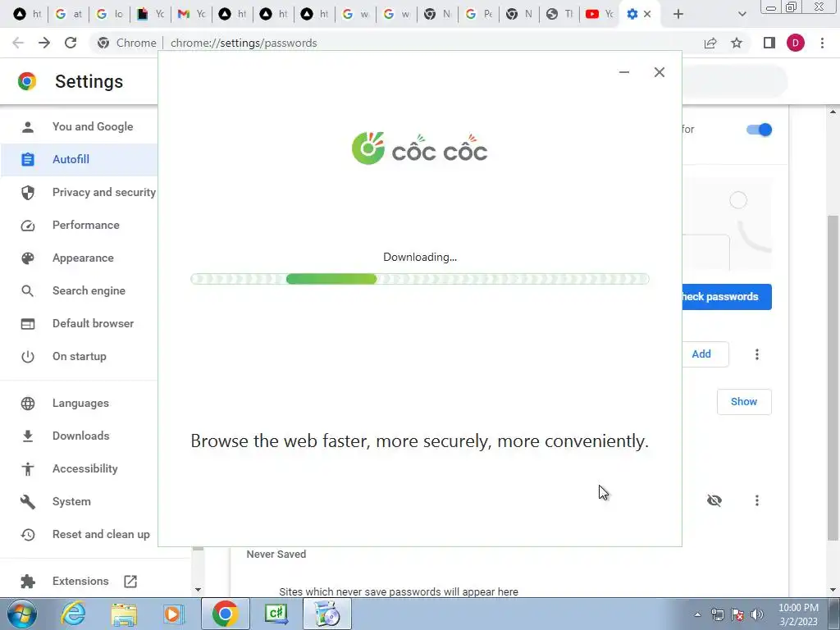840x630 pixels.
Task: Close the active Settings tab
Action: 647,14
